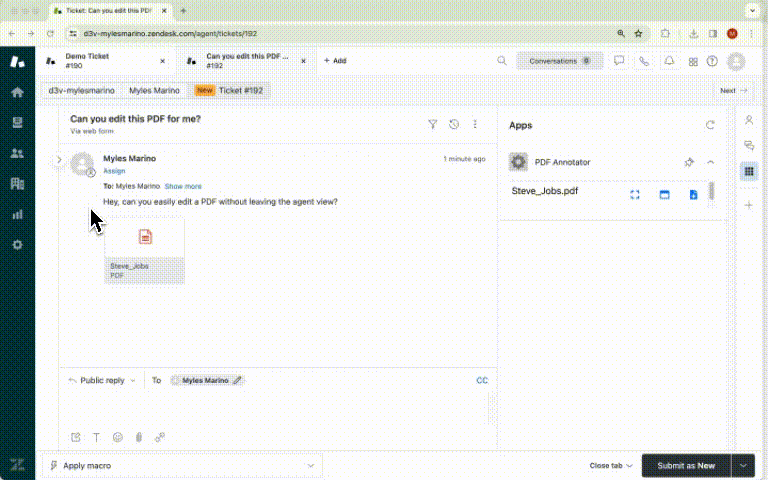The width and height of the screenshot is (768, 480).
Task: Open Admin settings gear in sidebar
Action: pos(17,245)
